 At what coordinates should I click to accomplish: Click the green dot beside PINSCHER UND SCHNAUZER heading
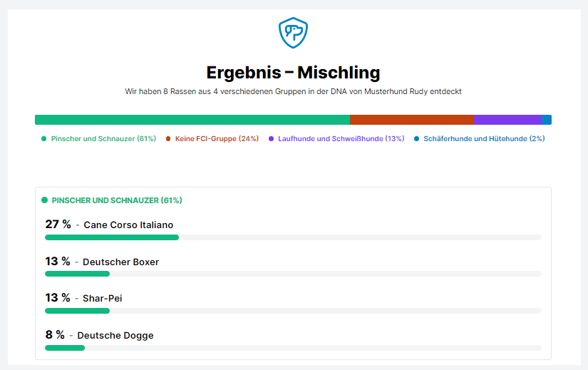coord(45,200)
